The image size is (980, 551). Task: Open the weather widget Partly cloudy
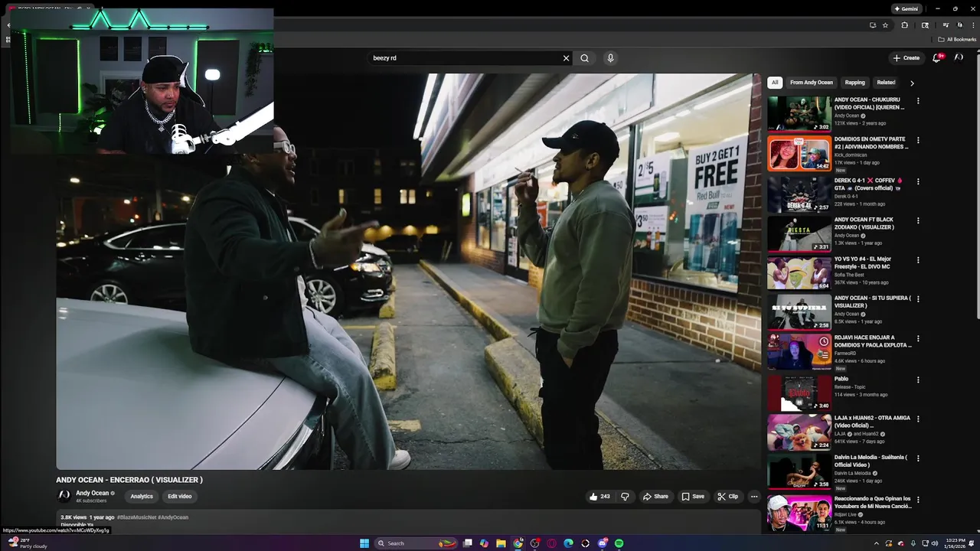pos(28,543)
